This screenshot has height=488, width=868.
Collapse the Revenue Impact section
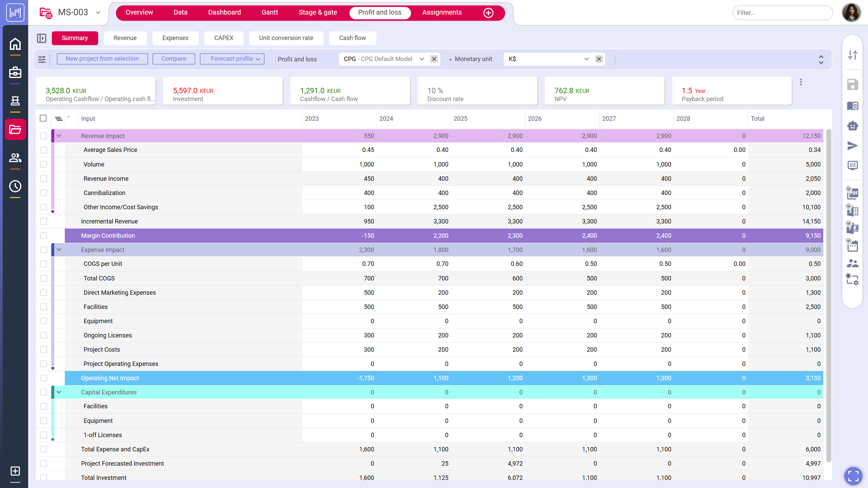(59, 135)
